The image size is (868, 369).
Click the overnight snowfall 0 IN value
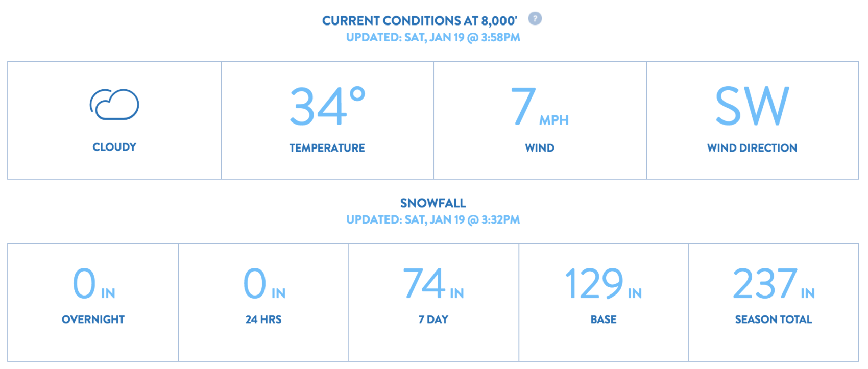coord(93,284)
